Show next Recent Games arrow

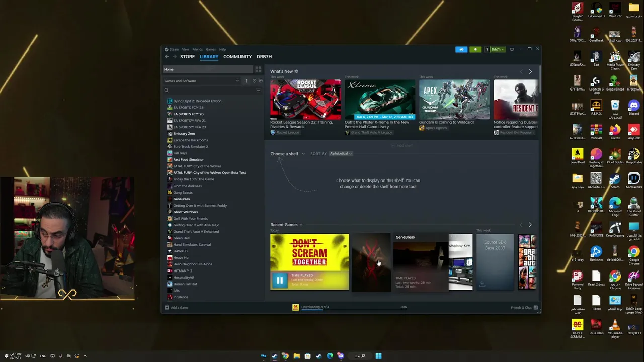tap(530, 225)
